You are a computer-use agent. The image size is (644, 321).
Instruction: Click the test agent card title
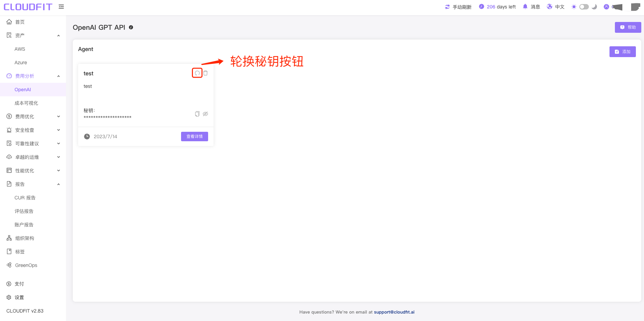(88, 73)
